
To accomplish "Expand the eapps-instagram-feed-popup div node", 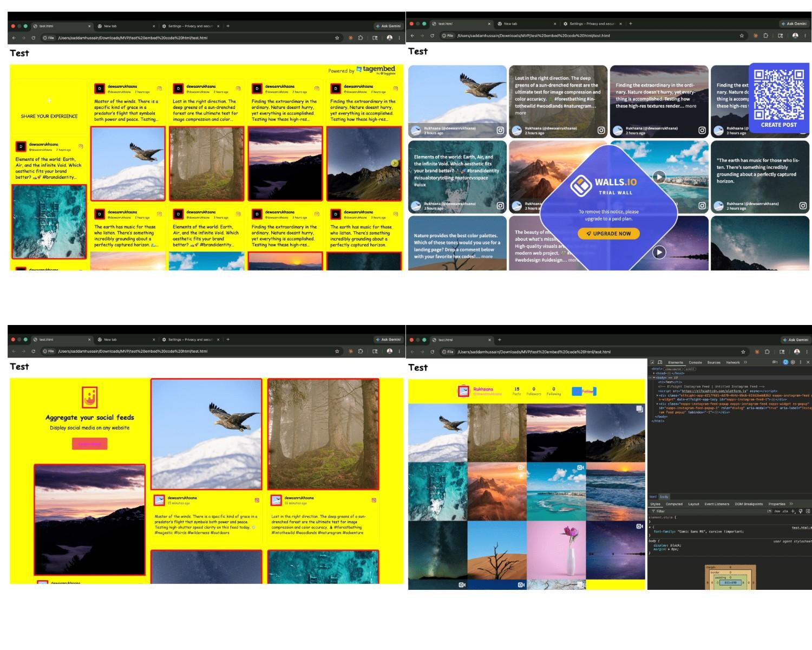I will click(658, 404).
